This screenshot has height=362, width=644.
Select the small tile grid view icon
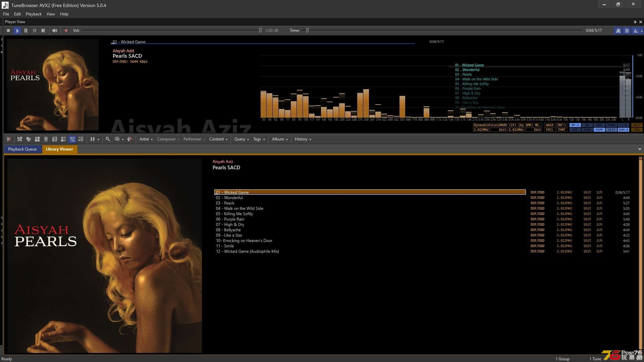point(55,139)
